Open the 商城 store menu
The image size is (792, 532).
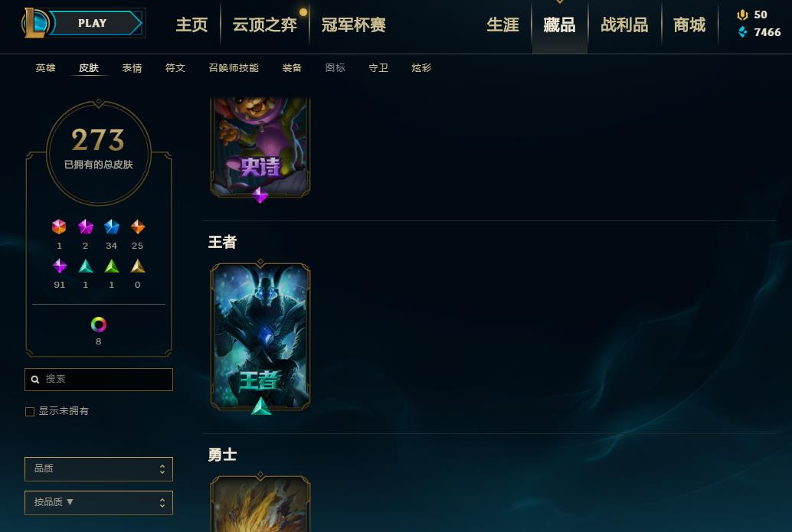pos(689,24)
